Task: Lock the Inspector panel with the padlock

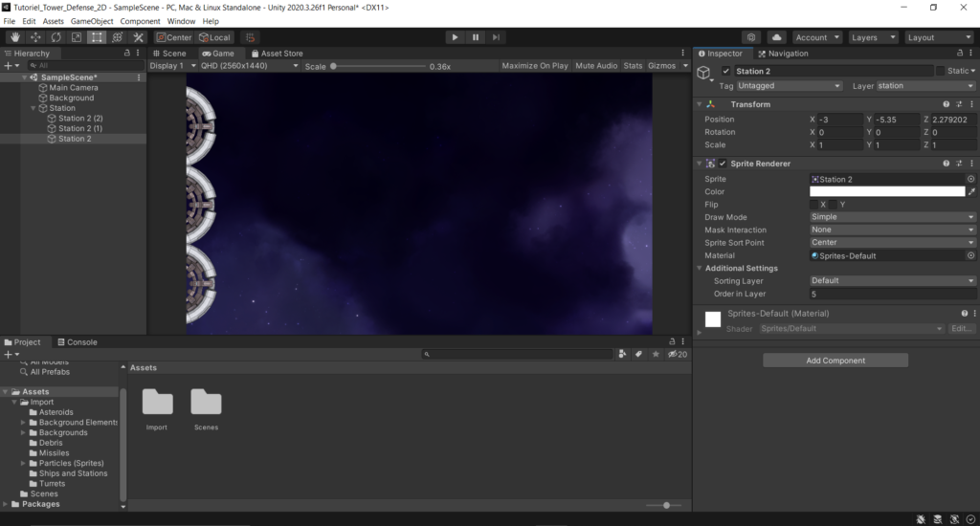Action: click(960, 54)
